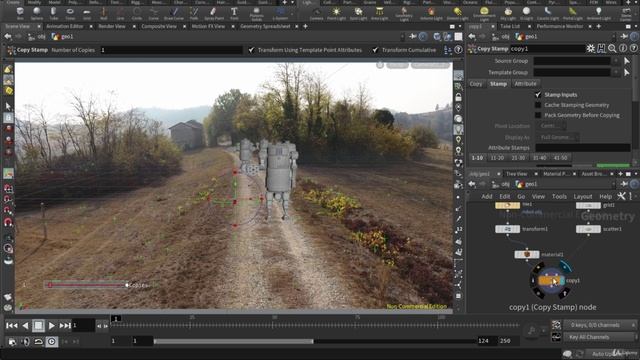This screenshot has width=640, height=360.
Task: Open help for Copy Stamp parameters
Action: 633,49
